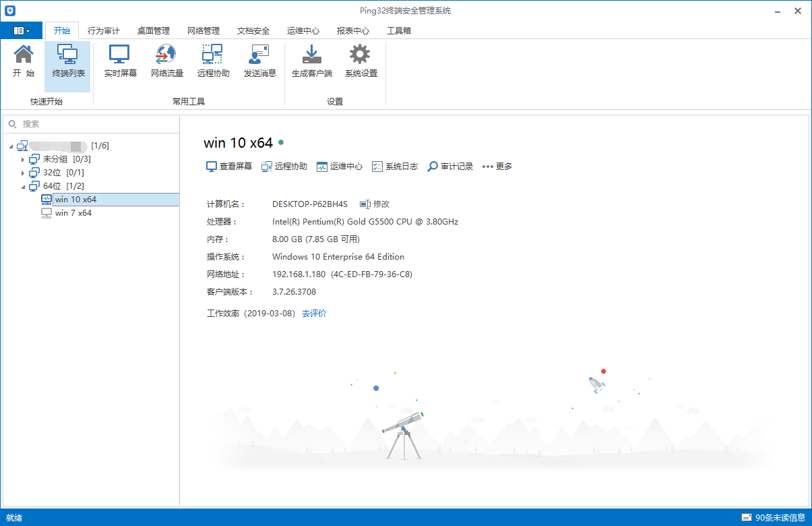Collapse the root group [1/6] arrow

[x=11, y=146]
